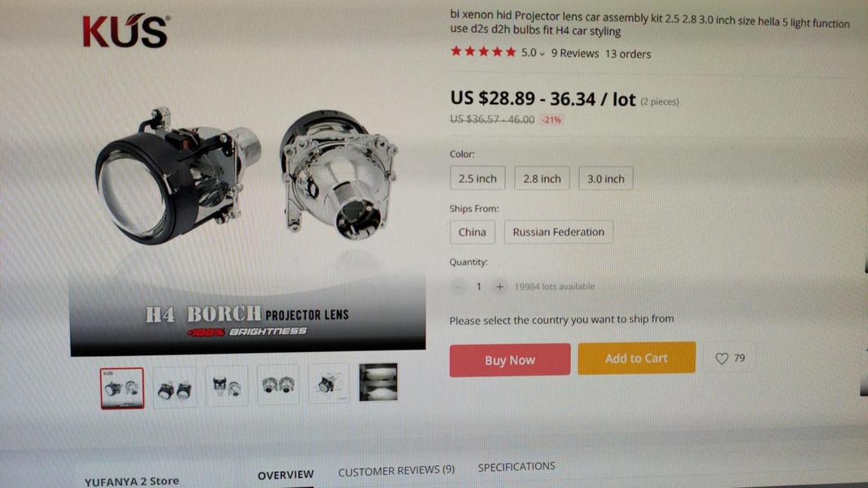
Task: Click the KUS brand logo
Action: click(x=126, y=31)
